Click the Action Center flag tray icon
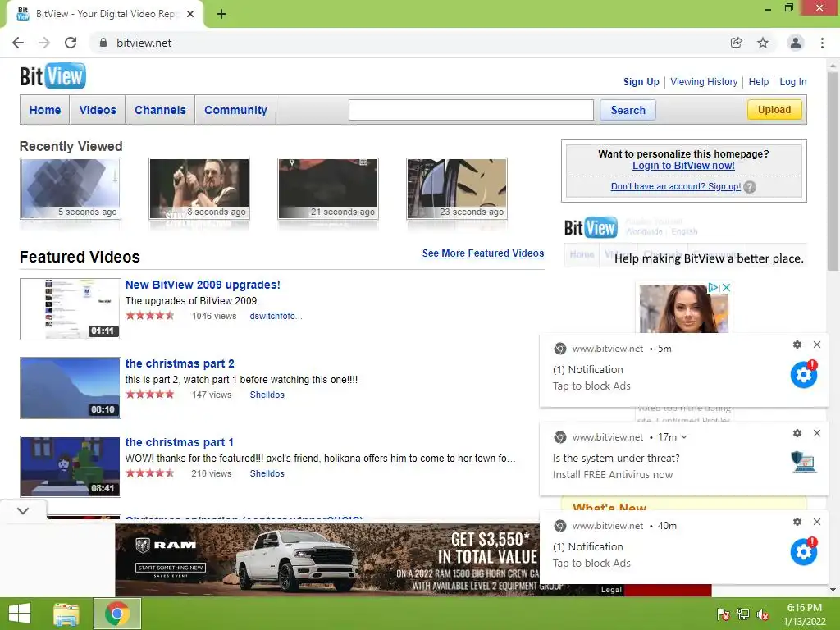840x630 pixels. pyautogui.click(x=724, y=614)
